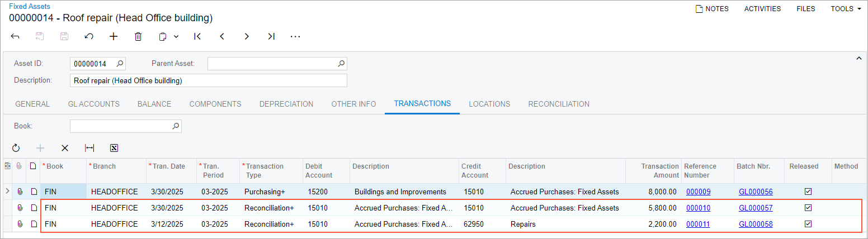Image resolution: width=868 pixels, height=239 pixels.
Task: Click the undo changes icon
Action: (x=89, y=36)
